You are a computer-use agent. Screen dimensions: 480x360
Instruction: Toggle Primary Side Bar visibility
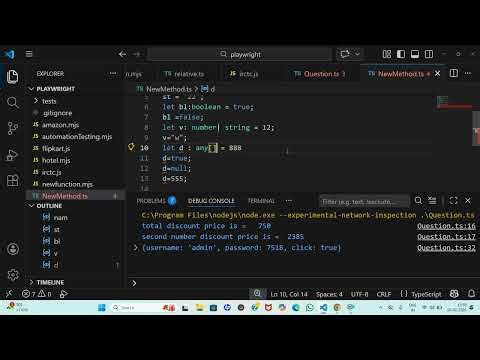coord(401,54)
